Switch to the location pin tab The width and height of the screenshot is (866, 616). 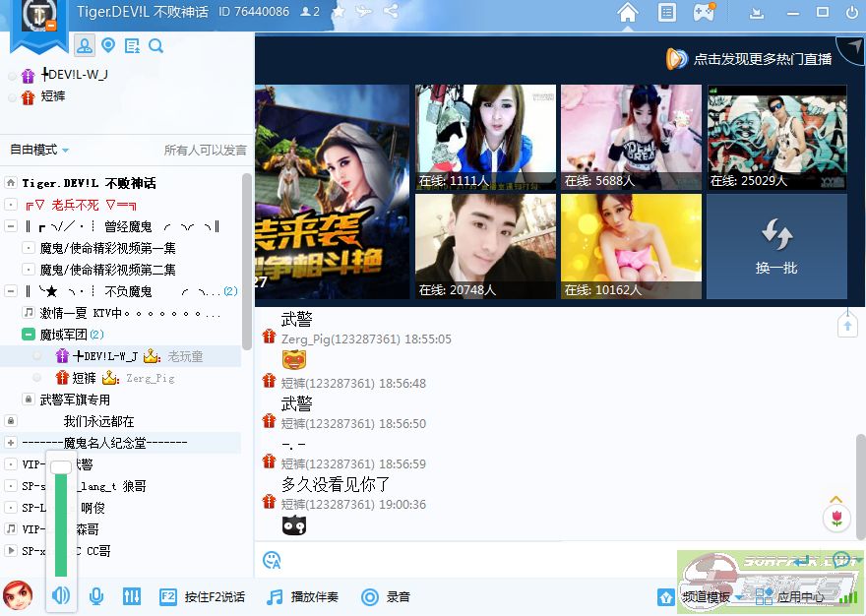108,45
